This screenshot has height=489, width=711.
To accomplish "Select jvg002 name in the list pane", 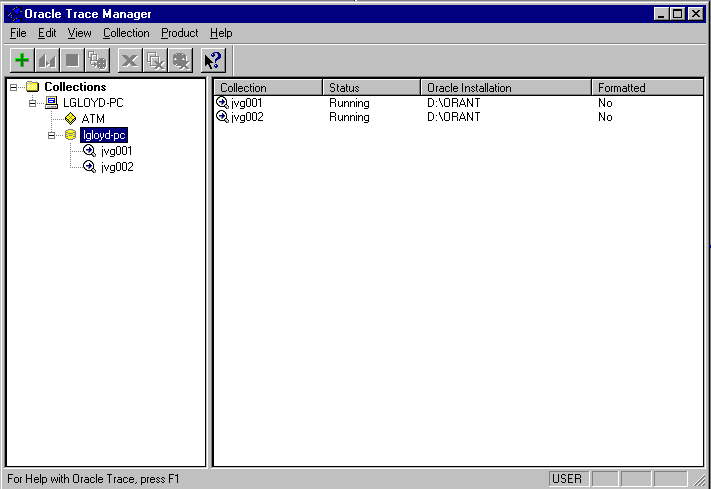I will coord(247,117).
